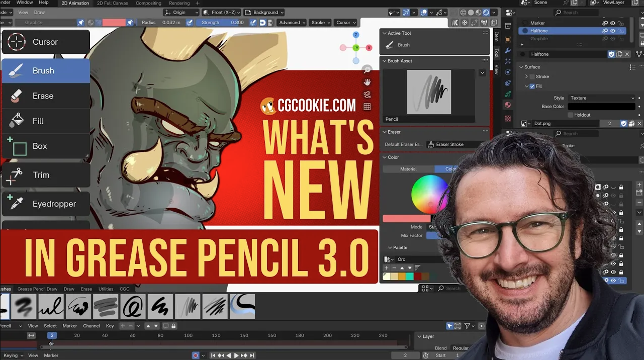Open the Window menu
This screenshot has width=644, height=360.
tap(25, 3)
